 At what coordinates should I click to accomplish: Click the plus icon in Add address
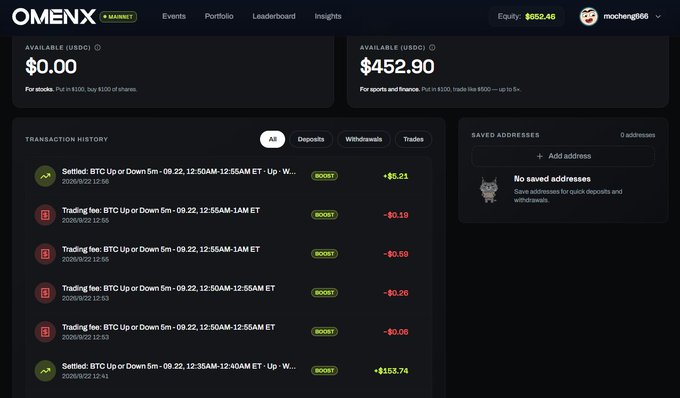(539, 156)
